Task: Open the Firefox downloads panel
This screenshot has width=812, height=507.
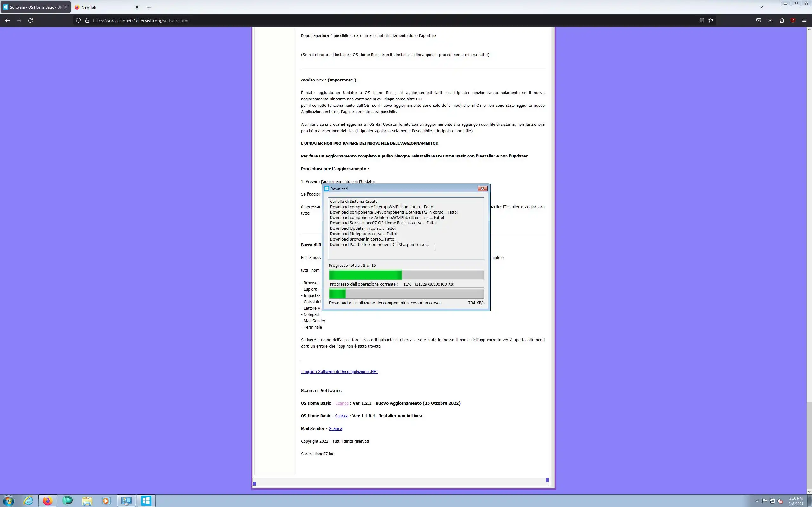Action: [x=770, y=21]
